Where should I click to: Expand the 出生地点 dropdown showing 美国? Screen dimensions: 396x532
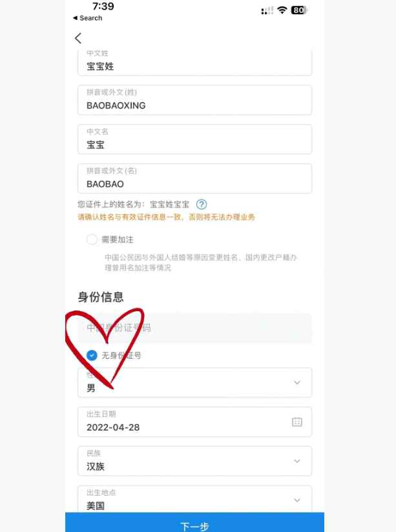coord(194,499)
